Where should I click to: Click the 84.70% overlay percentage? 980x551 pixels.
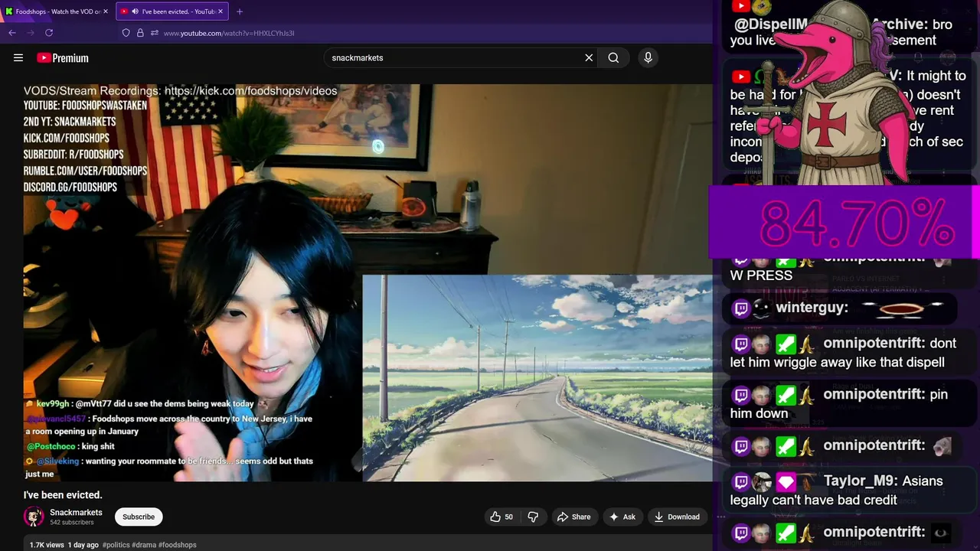(x=856, y=223)
